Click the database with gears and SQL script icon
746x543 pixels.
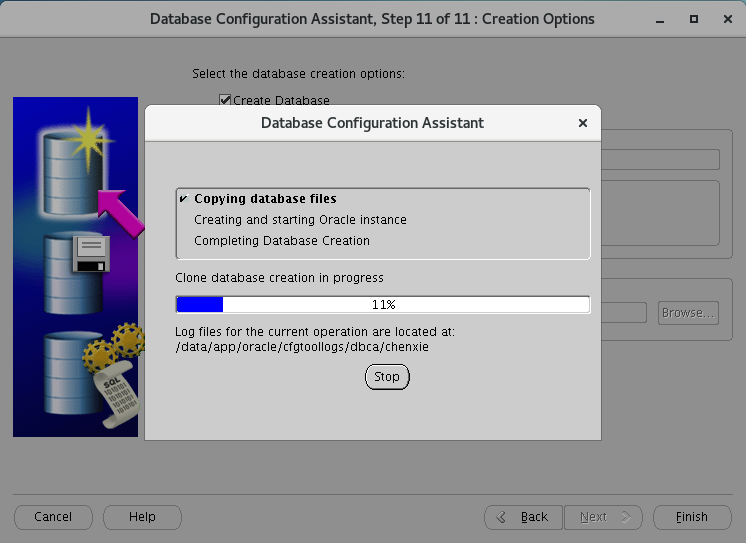[93, 374]
